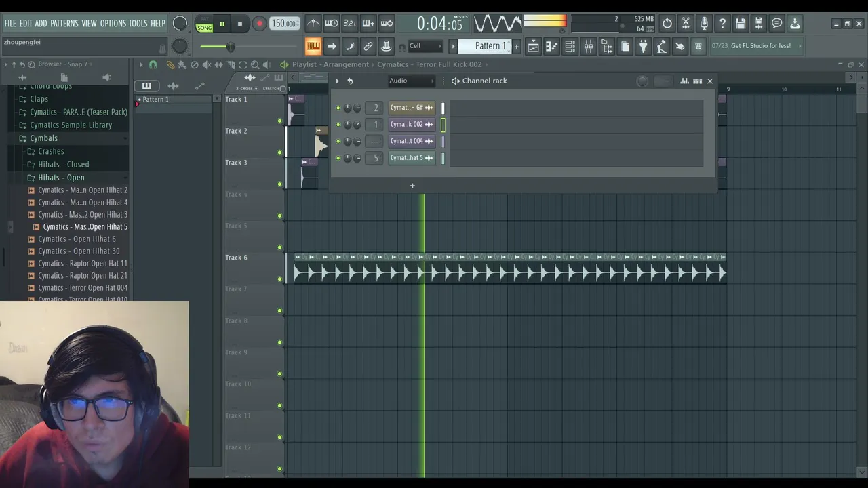Open the Cell snap dropdown
The height and width of the screenshot is (488, 868).
[x=425, y=46]
